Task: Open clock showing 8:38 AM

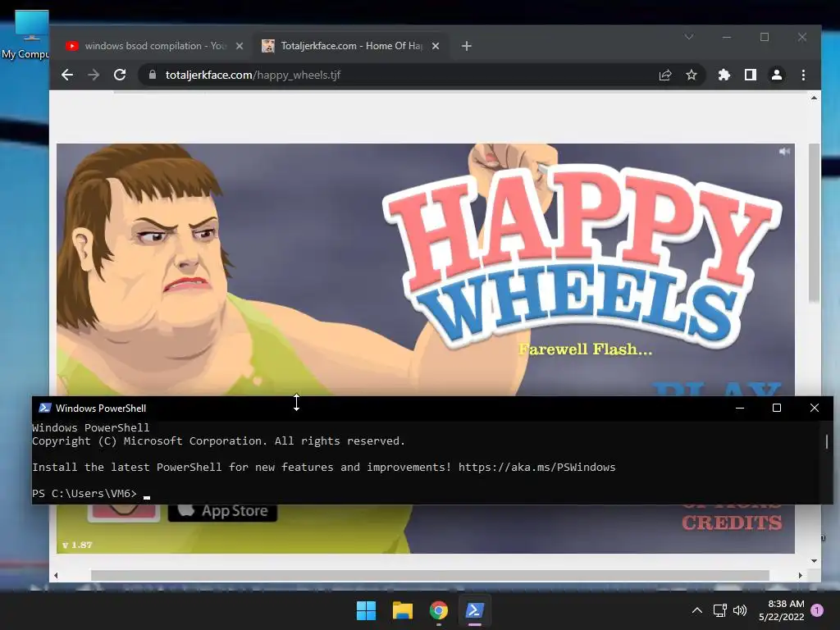Action: (x=781, y=610)
